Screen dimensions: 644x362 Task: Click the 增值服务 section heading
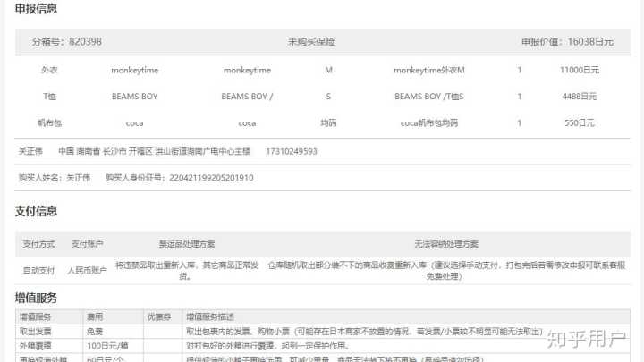pyautogui.click(x=36, y=298)
